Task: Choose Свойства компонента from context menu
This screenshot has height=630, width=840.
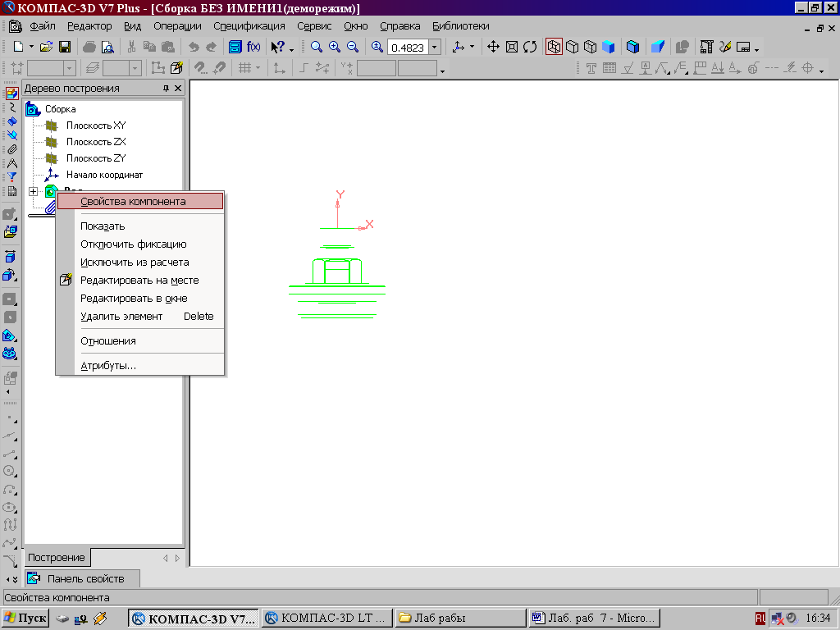Action: click(x=139, y=202)
